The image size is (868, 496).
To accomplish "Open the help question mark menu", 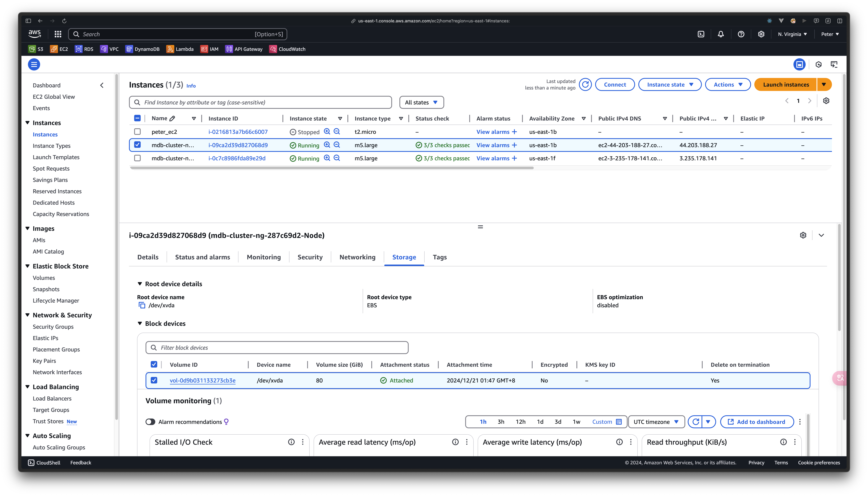I will [x=741, y=34].
